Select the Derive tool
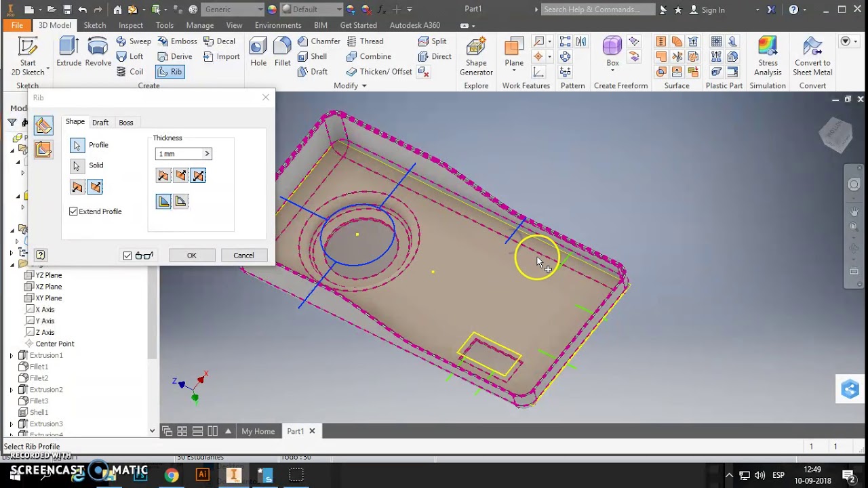This screenshot has height=488, width=868. point(174,56)
